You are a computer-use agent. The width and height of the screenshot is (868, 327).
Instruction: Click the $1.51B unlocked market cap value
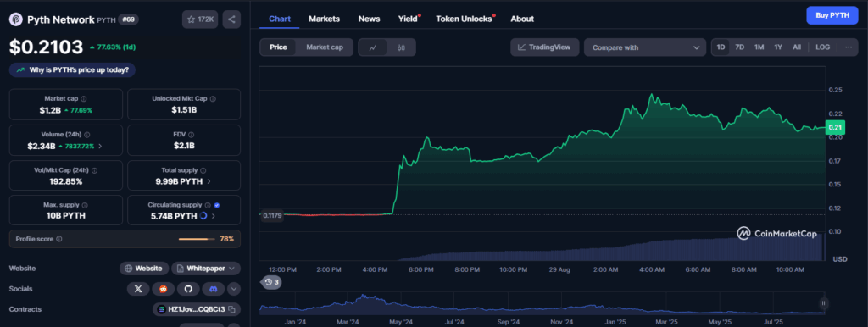[x=184, y=110]
